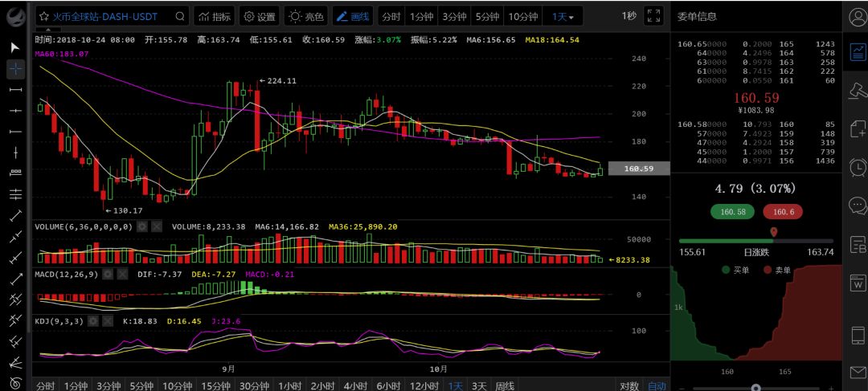Add DASH-USDT to favorites with star
The height and width of the screenshot is (391, 868).
click(43, 17)
